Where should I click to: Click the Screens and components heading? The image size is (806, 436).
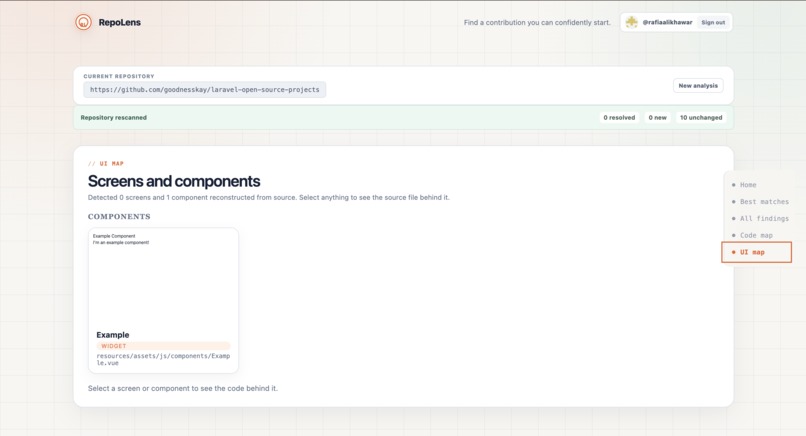pos(174,181)
